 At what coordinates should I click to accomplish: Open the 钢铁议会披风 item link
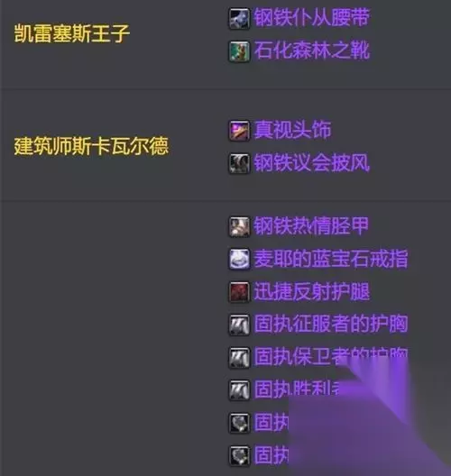[x=311, y=162]
